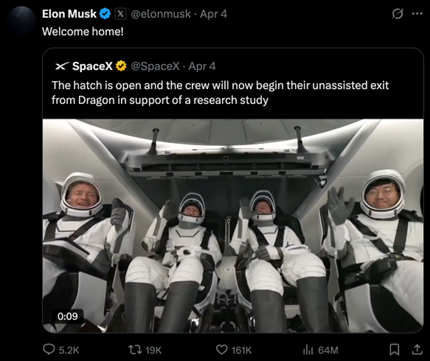Click the X affiliation badge
Screen dimensions: 430x361
120,14
